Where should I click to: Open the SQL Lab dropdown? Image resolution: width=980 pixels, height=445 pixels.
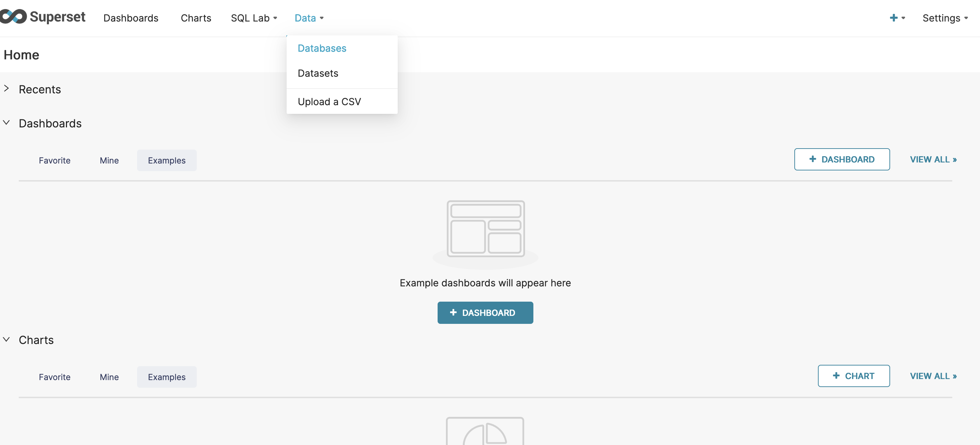tap(254, 18)
